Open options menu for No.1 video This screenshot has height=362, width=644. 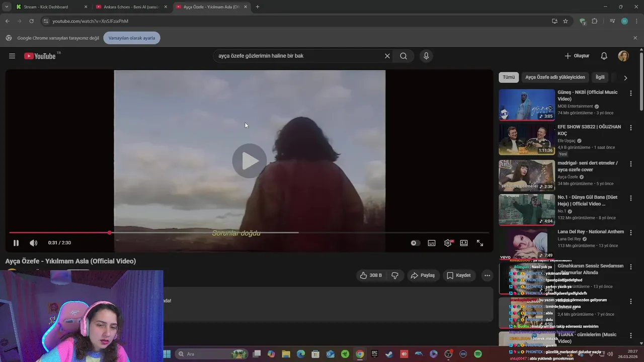pos(630,198)
